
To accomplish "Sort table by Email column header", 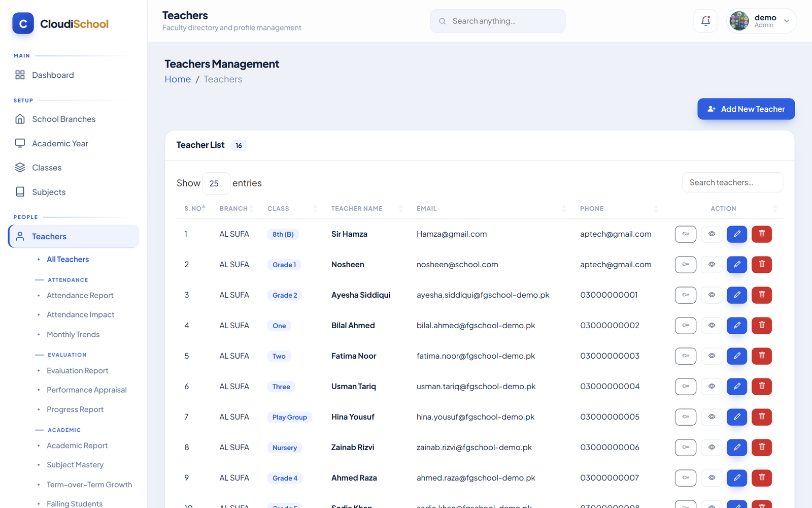I will [491, 209].
